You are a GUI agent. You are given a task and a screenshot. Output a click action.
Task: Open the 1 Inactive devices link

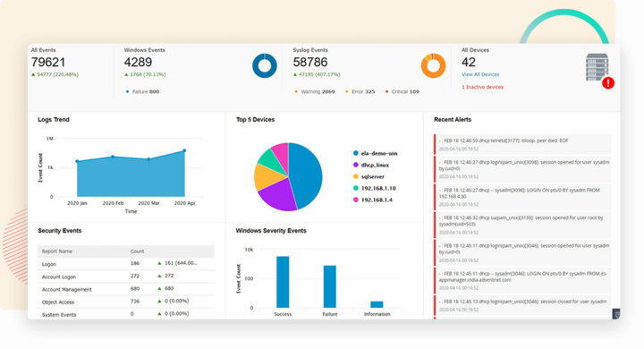click(482, 87)
